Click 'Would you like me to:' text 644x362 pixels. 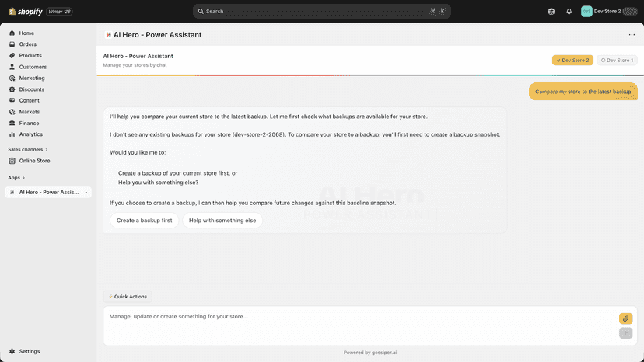pyautogui.click(x=138, y=152)
